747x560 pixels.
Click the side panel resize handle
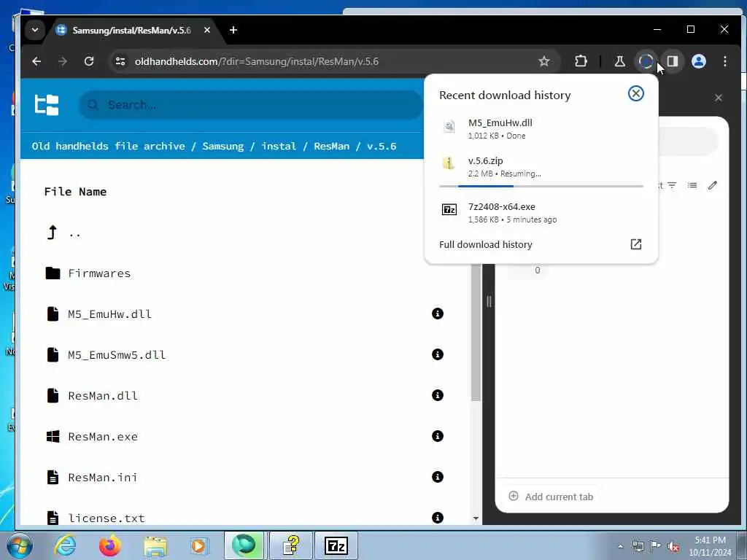click(489, 301)
